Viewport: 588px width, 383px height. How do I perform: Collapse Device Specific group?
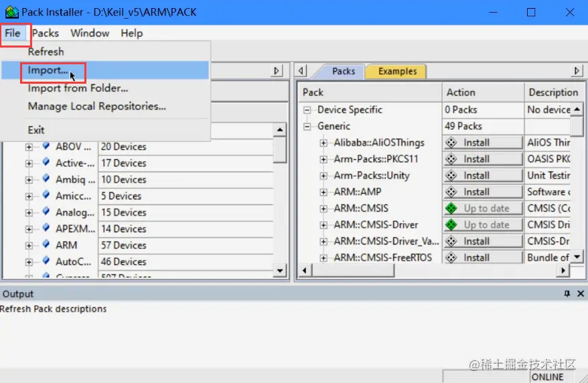pyautogui.click(x=307, y=110)
